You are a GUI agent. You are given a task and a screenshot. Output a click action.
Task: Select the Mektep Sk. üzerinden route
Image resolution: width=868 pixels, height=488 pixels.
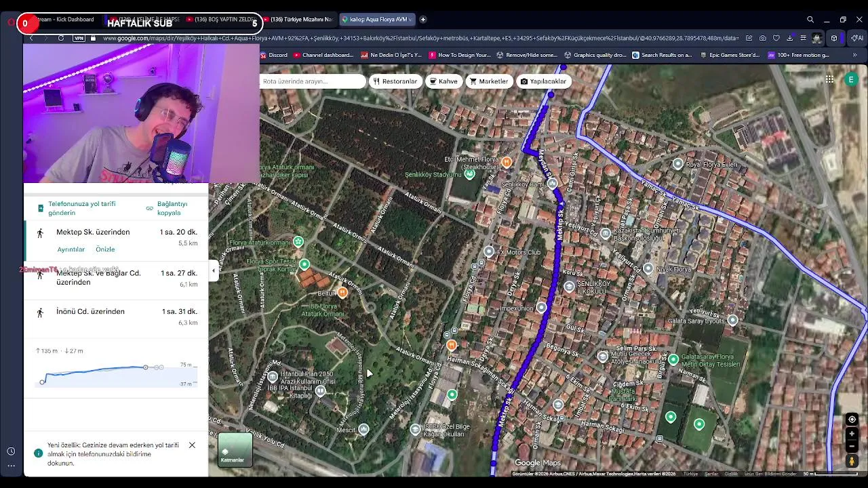116,241
